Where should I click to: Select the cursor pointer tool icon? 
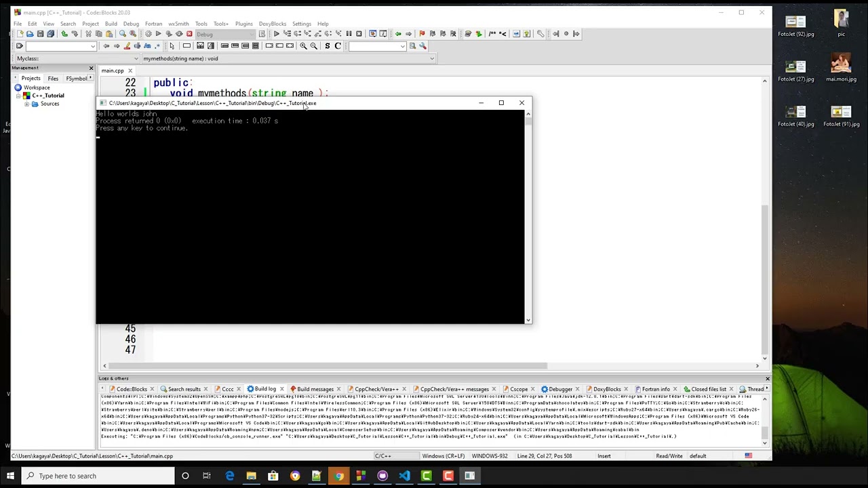172,46
